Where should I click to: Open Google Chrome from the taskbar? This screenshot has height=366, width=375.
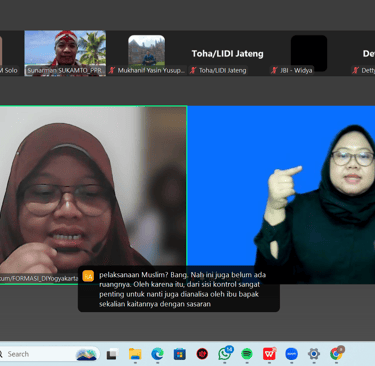[x=337, y=354]
